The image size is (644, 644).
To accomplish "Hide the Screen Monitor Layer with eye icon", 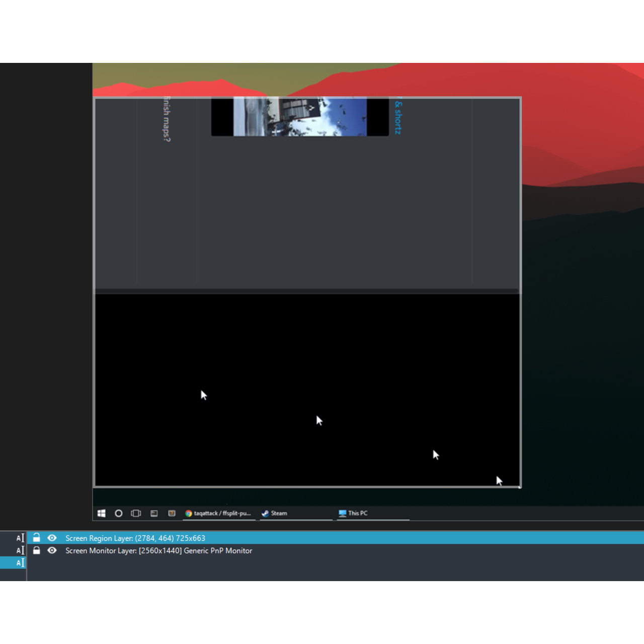I will tap(52, 550).
